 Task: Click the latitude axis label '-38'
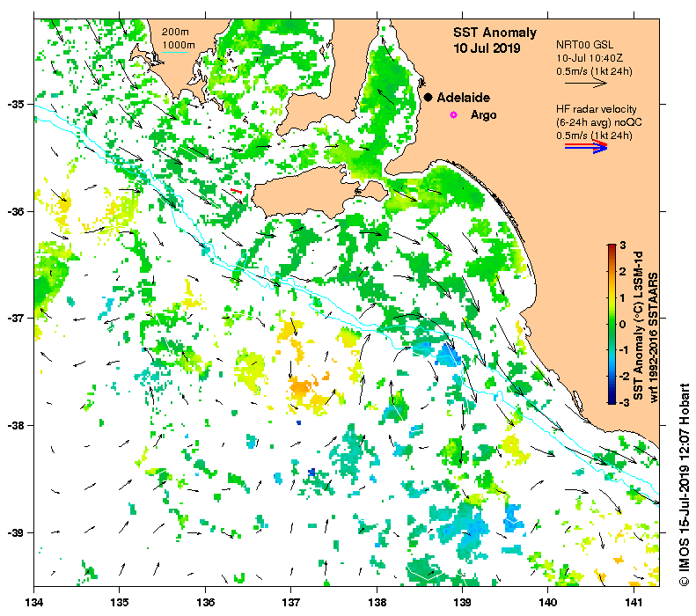(16, 425)
